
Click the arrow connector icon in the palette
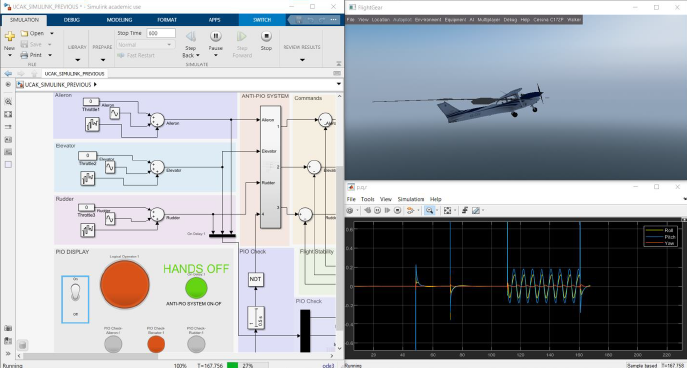click(x=8, y=127)
